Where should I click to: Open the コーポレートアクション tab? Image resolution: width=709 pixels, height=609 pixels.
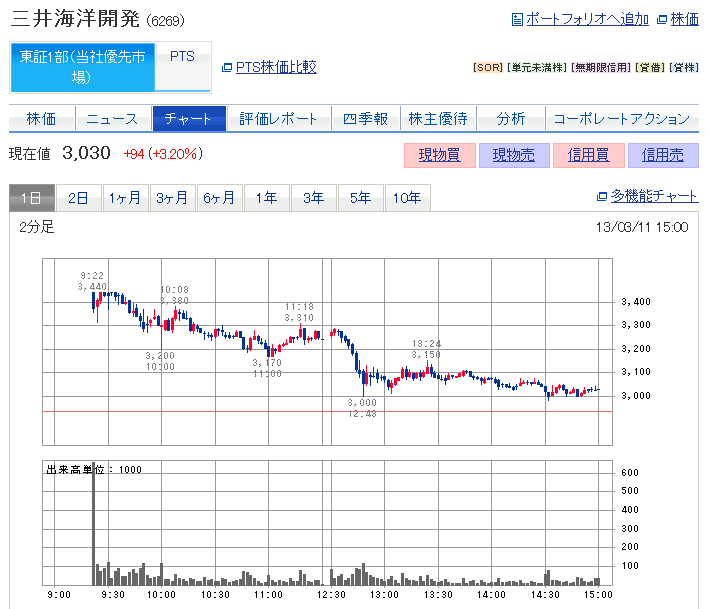pos(621,118)
